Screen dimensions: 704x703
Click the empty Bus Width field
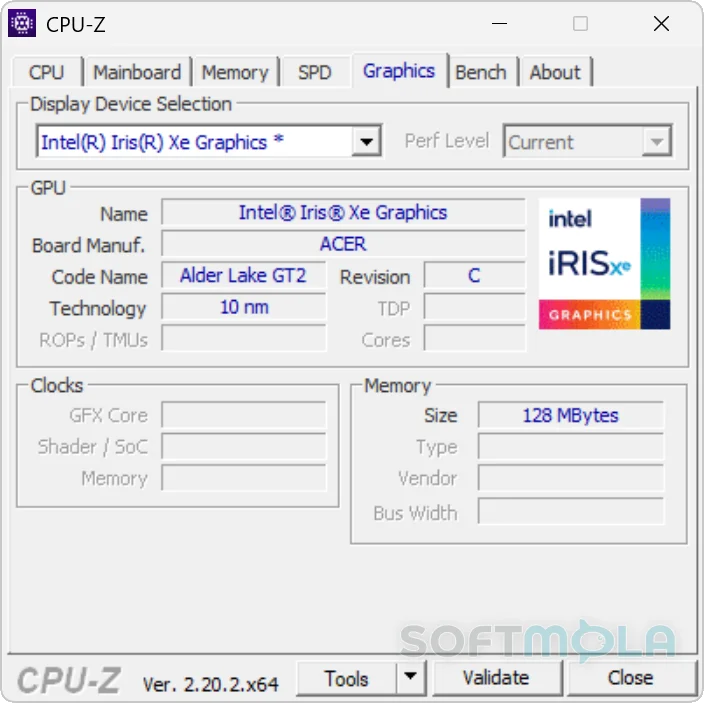pos(571,511)
